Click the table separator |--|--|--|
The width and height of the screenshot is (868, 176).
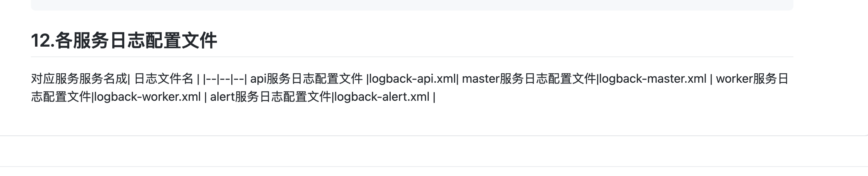click(225, 79)
